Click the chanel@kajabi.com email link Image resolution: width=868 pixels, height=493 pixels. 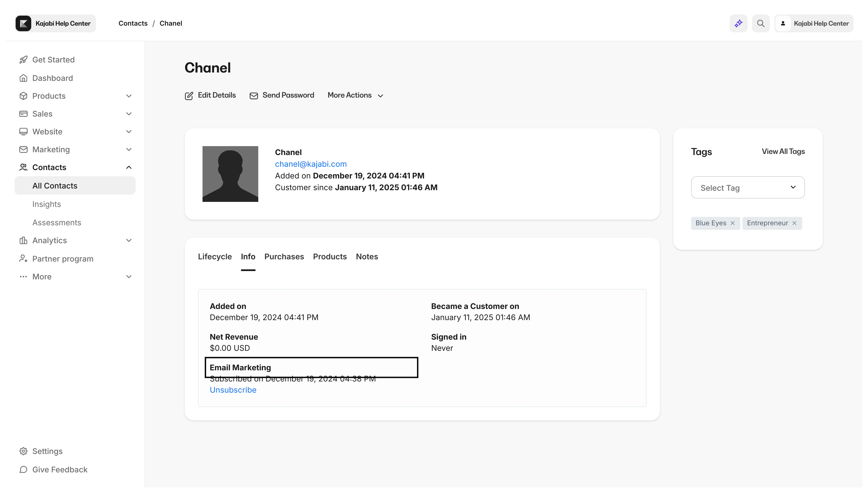point(310,164)
